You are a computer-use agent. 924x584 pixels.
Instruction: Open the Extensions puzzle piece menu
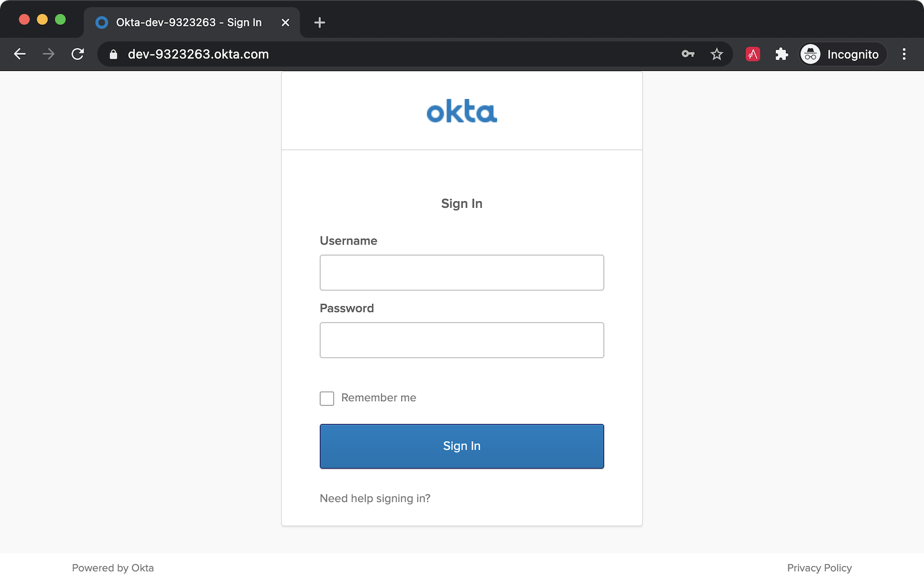[781, 54]
